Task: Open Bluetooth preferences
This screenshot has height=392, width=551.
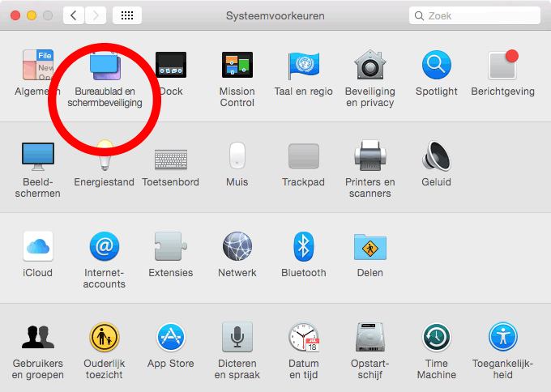Action: (x=304, y=247)
